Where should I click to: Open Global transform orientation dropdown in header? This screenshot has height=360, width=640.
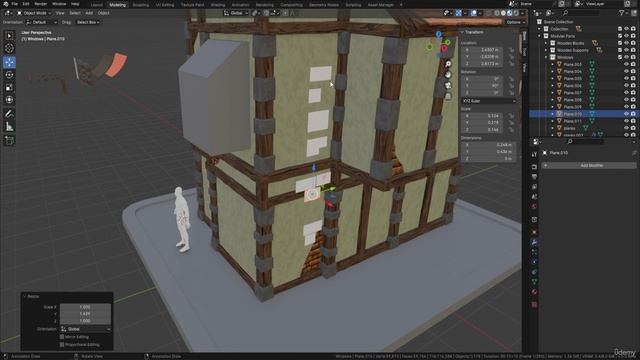(236, 13)
